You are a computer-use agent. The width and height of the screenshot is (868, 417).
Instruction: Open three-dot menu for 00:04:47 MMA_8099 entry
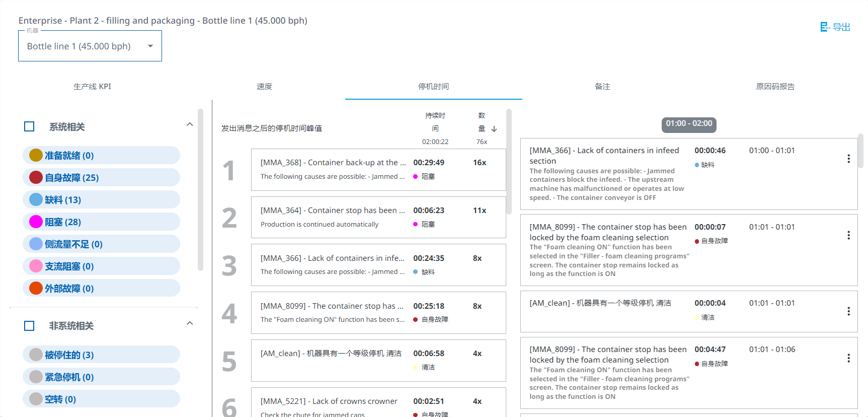click(848, 358)
